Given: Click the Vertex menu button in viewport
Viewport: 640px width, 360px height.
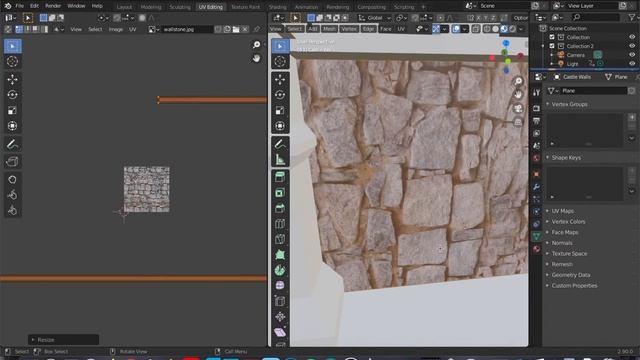Looking at the screenshot, I should point(349,29).
